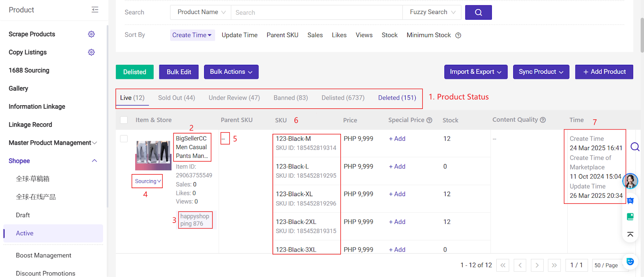The width and height of the screenshot is (644, 277).
Task: Open the Create Time sort dropdown
Action: coord(192,35)
